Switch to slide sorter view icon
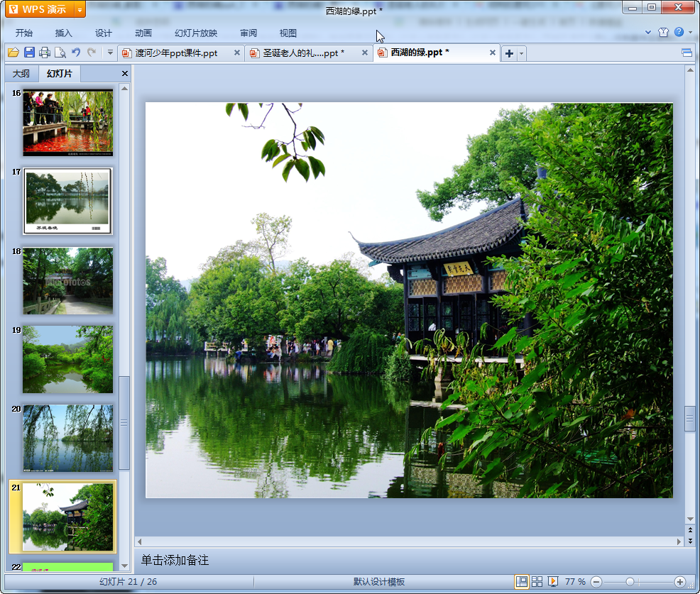 (x=537, y=581)
